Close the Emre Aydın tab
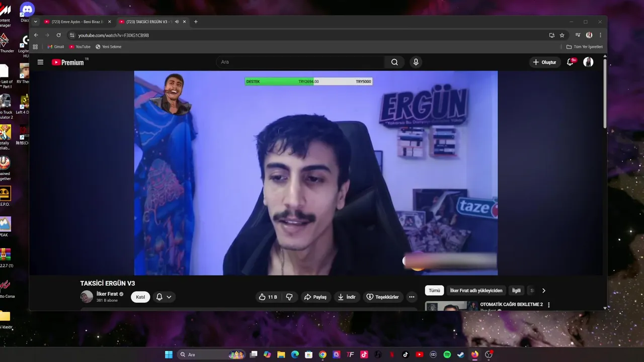The image size is (644, 362). [109, 22]
